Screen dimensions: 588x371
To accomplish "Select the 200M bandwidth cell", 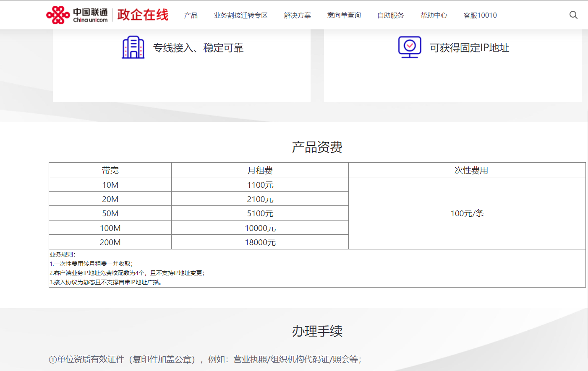I will click(110, 242).
